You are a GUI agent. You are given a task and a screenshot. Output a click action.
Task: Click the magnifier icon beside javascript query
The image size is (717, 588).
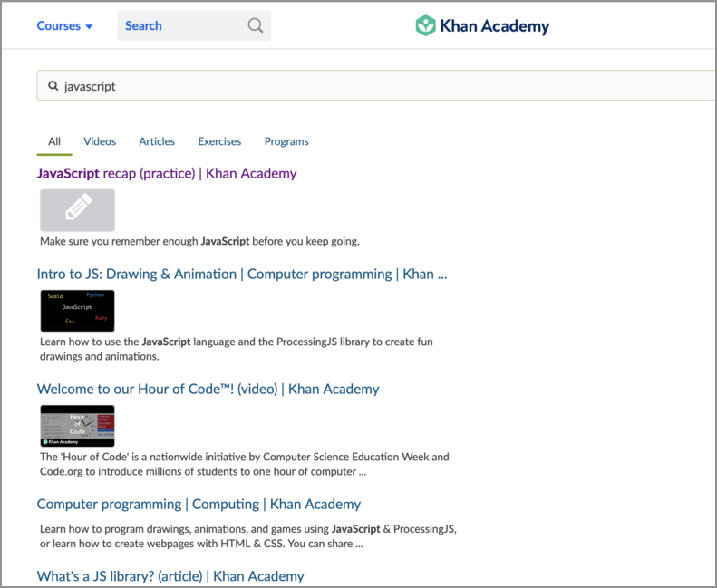(53, 86)
